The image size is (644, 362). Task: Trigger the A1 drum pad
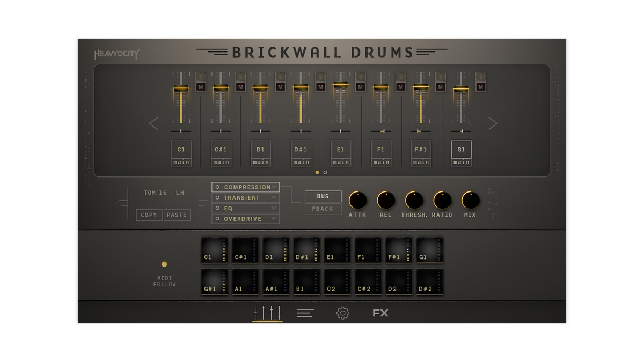[x=245, y=282]
